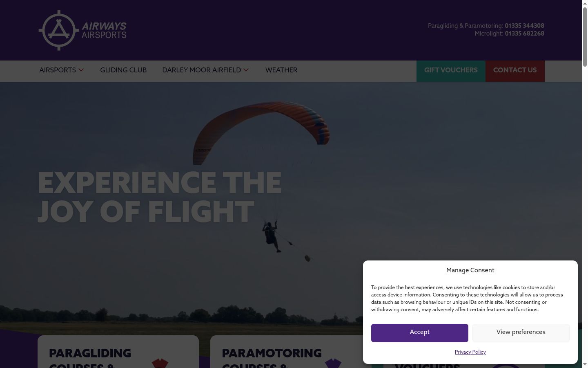Open the Airsports menu item
588x368 pixels.
[x=58, y=70]
